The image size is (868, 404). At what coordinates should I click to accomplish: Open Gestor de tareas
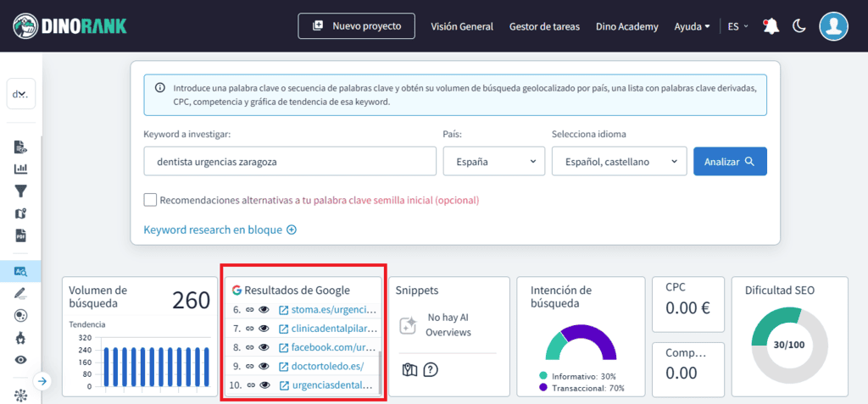(x=545, y=26)
